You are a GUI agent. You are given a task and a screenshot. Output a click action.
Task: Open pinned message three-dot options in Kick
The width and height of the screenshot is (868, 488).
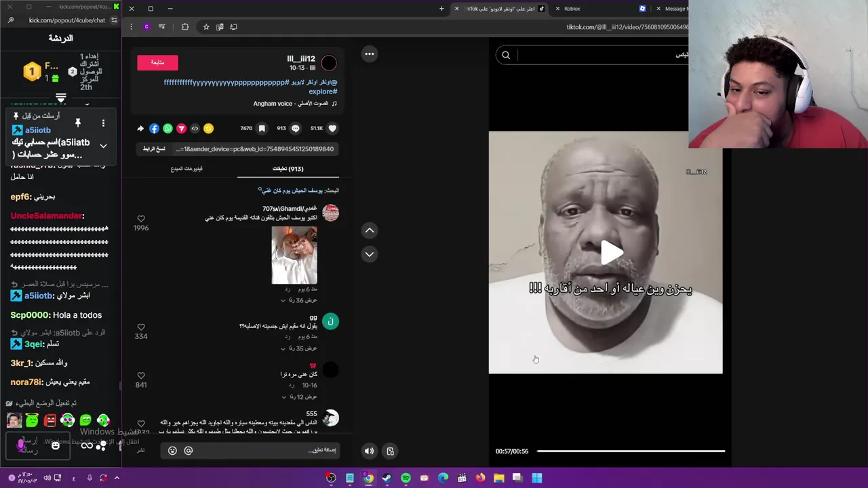(103, 123)
